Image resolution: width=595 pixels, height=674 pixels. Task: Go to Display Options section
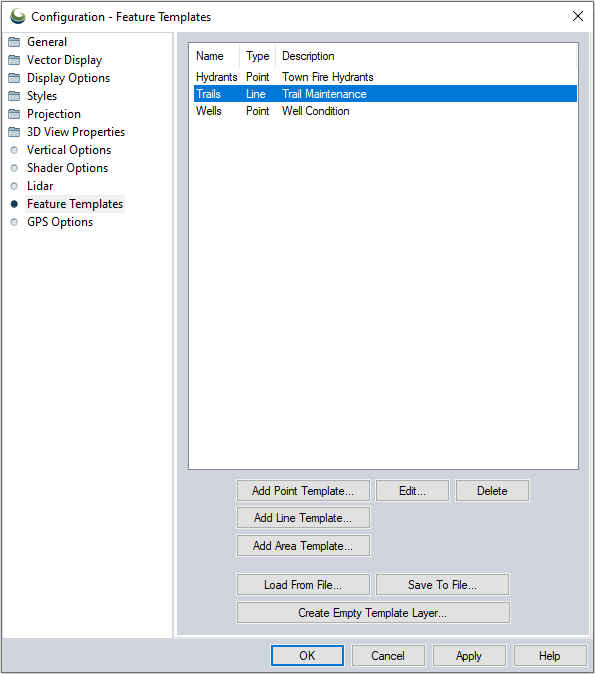point(68,78)
